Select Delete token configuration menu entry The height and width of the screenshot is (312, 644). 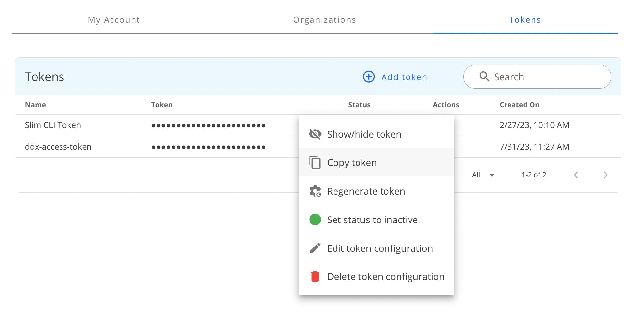[385, 277]
